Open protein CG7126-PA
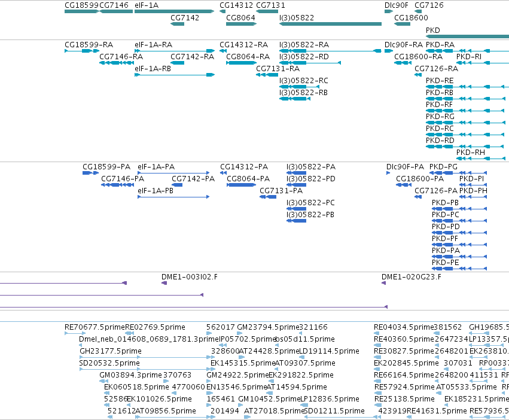Screen dimensions: 509x420 coord(436,191)
